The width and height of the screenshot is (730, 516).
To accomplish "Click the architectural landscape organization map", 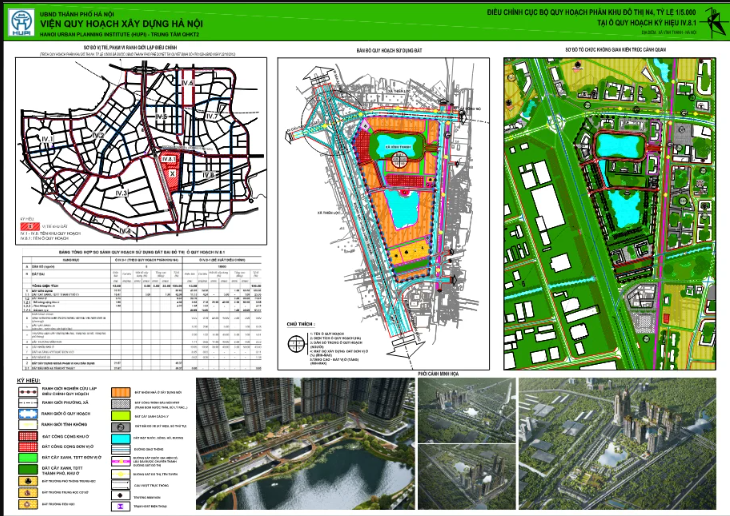I will (x=610, y=214).
